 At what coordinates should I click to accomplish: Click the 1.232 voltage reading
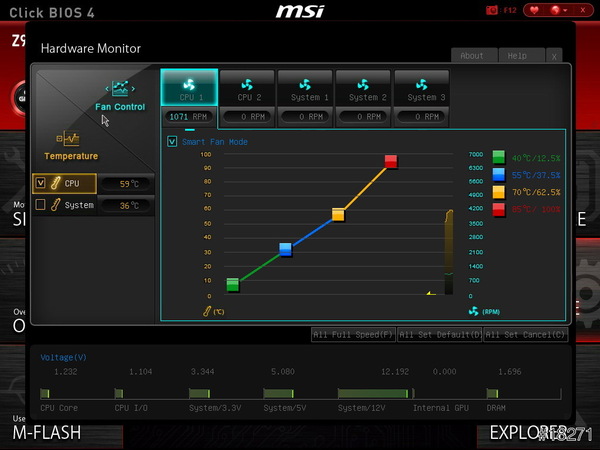(x=65, y=372)
